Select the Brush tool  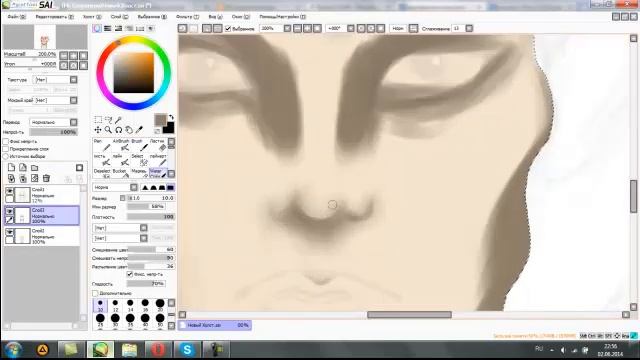coord(139,144)
